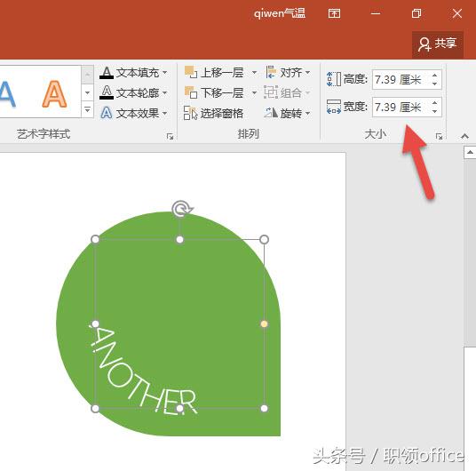Click the Bring Forward layer icon
This screenshot has height=471, width=476.
pyautogui.click(x=191, y=72)
